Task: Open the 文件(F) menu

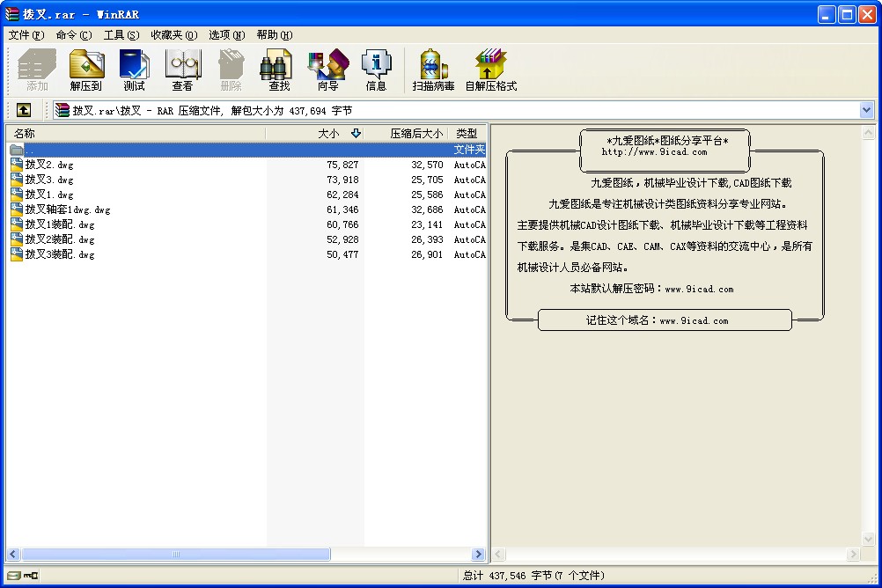Action: 26,35
